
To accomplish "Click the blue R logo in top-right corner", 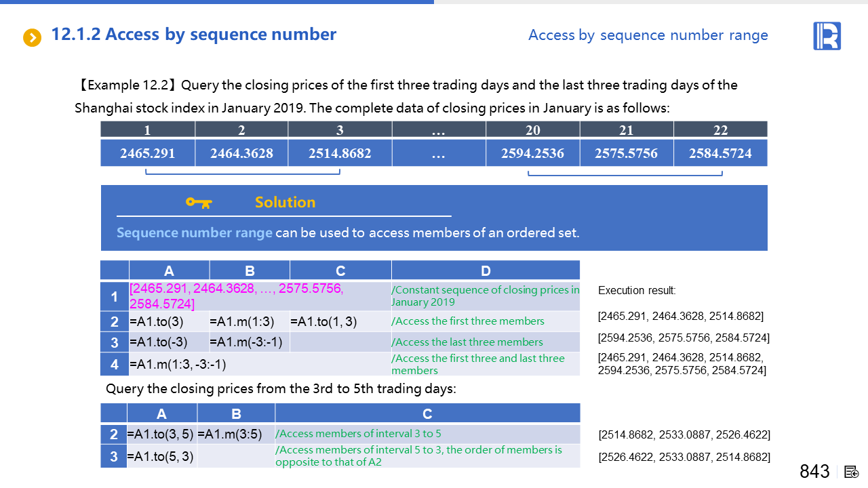I will [827, 36].
